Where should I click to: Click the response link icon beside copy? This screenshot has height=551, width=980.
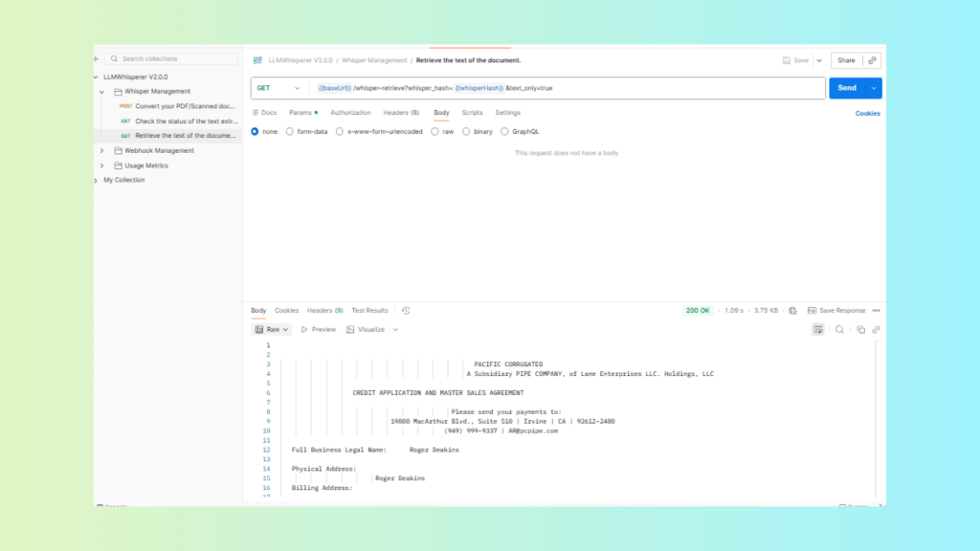point(876,329)
